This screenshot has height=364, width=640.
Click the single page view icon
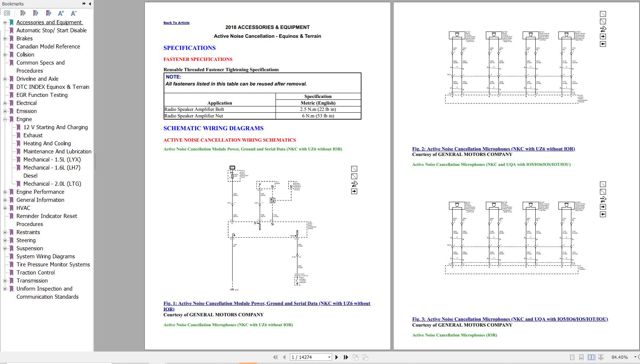coord(572,357)
